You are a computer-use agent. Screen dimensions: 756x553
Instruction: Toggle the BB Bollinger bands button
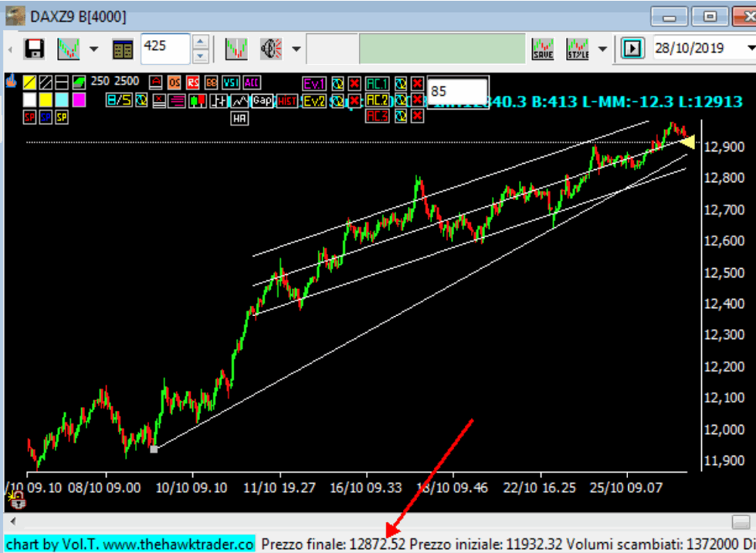(212, 83)
